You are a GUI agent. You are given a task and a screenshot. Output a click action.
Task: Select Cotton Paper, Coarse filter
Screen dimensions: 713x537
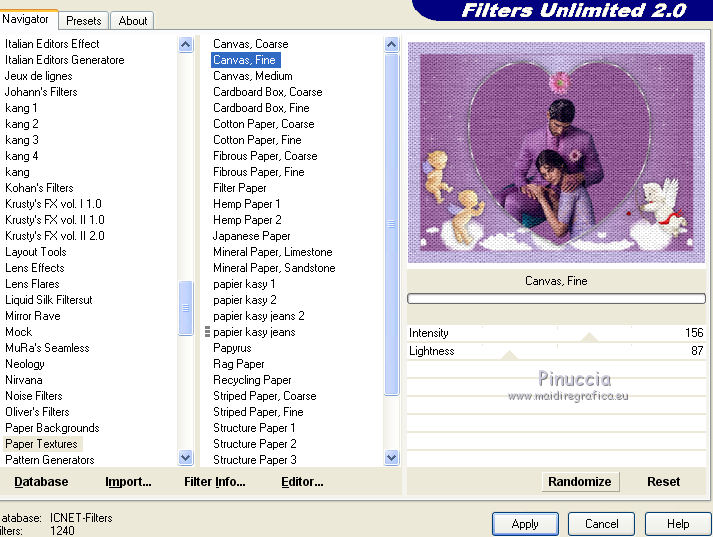[264, 124]
